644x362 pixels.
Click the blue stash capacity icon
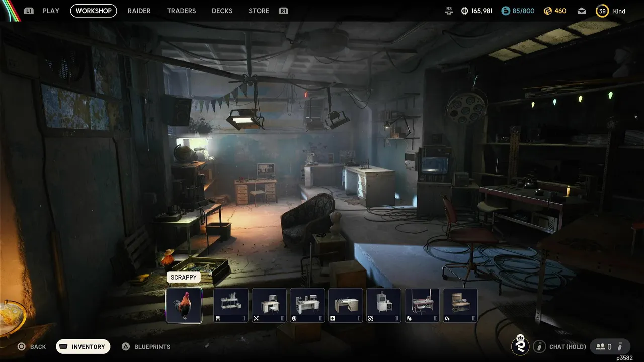[506, 11]
